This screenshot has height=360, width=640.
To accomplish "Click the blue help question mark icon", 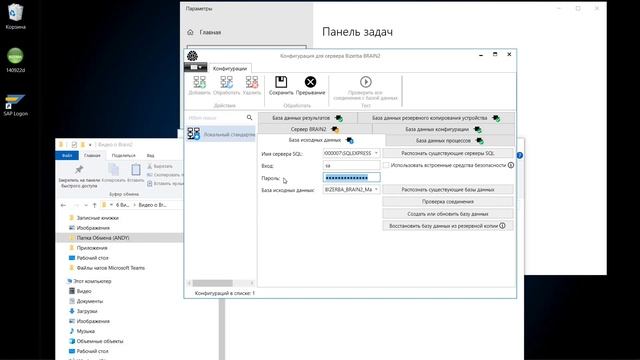I will click(520, 155).
